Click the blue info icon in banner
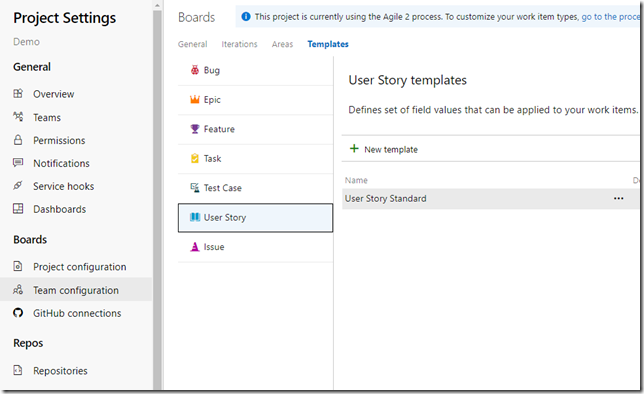 tap(246, 16)
